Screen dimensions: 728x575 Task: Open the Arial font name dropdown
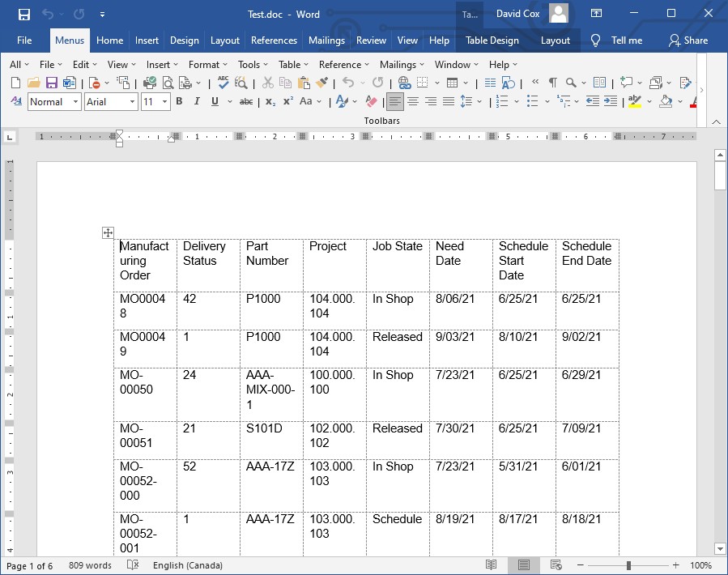(x=132, y=101)
